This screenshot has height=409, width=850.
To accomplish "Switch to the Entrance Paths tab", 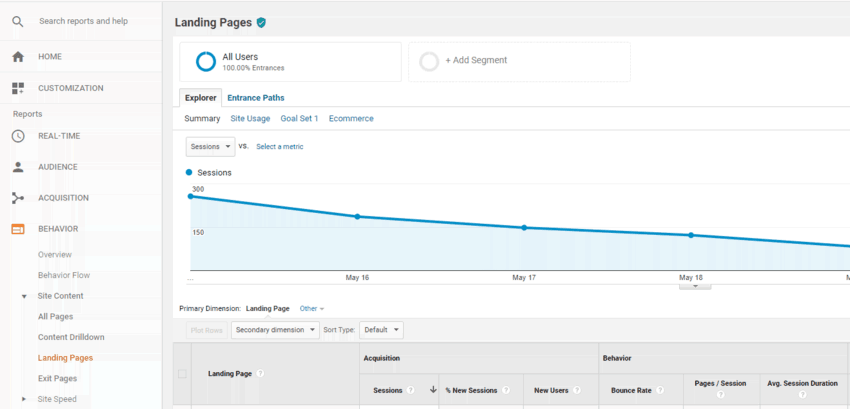I will [x=255, y=98].
